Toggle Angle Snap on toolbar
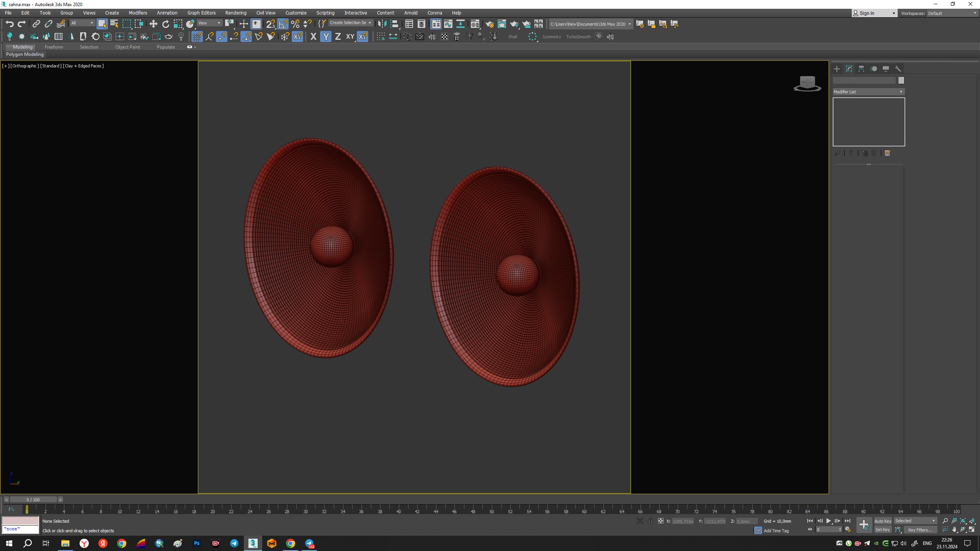This screenshot has height=551, width=980. pos(283,24)
